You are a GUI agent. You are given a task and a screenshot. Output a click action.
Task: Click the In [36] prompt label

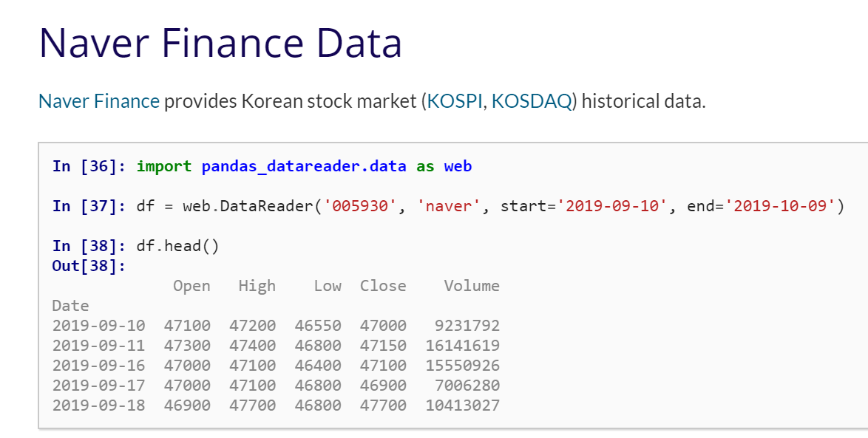pyautogui.click(x=89, y=166)
